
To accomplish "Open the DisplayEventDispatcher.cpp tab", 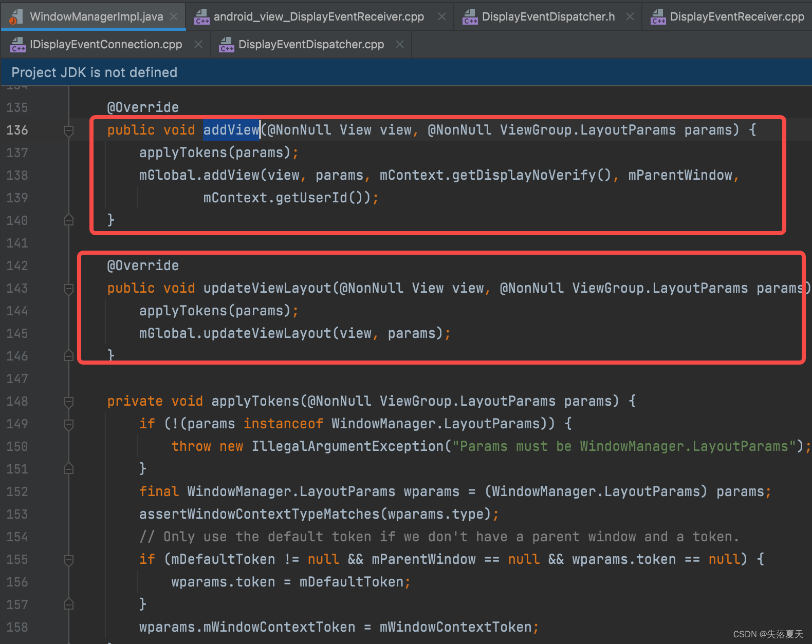I will coord(311,44).
